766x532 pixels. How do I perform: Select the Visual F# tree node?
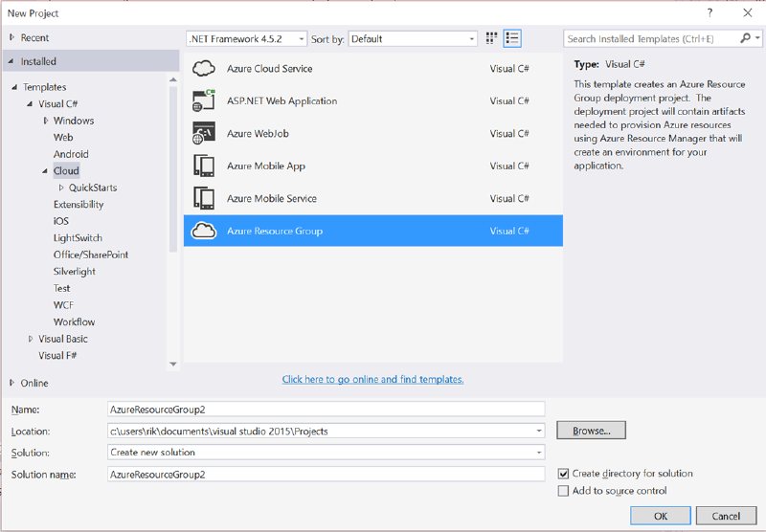tap(57, 355)
